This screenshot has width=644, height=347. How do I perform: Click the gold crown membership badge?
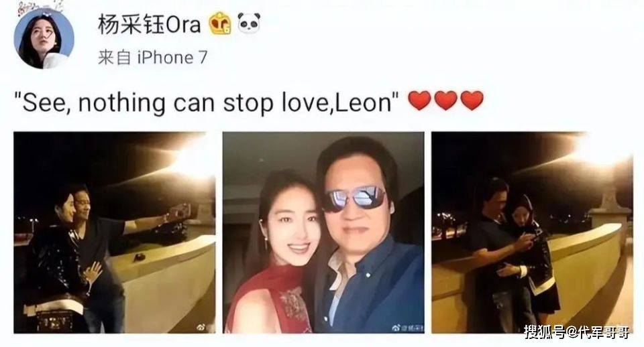click(x=220, y=23)
